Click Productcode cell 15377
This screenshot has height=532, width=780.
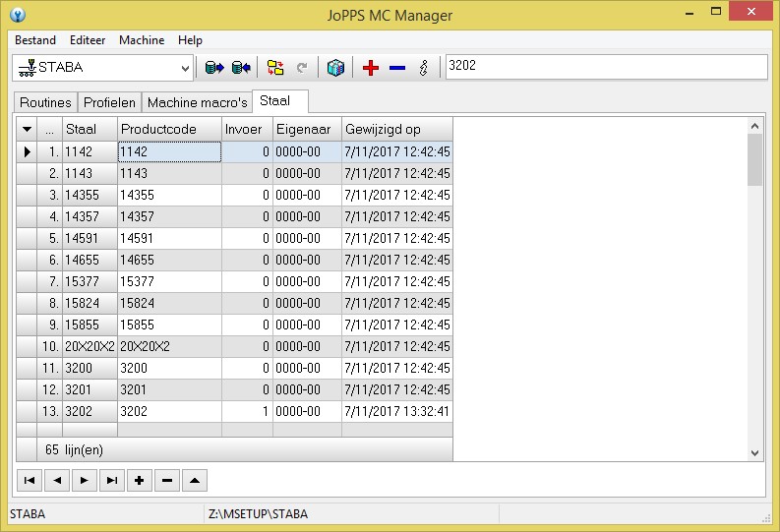click(x=169, y=281)
